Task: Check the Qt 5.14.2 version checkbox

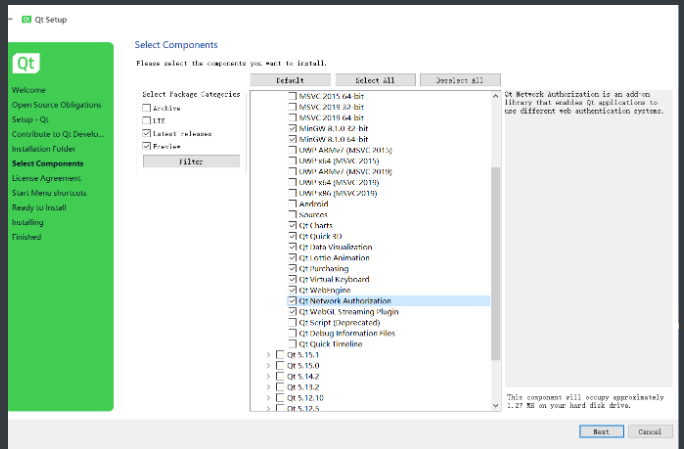Action: tap(280, 376)
